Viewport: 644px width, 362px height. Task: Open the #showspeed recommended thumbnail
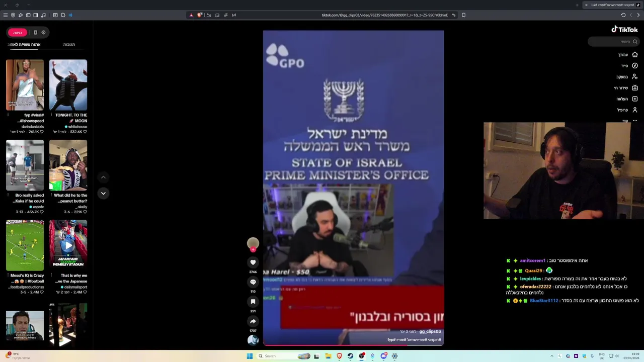click(x=25, y=84)
